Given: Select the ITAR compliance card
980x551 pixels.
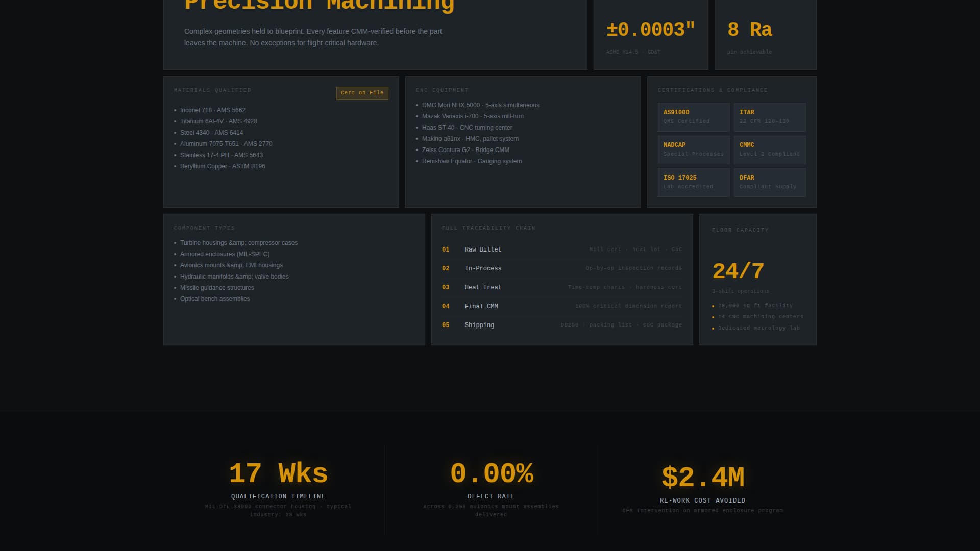Looking at the screenshot, I should click(769, 117).
